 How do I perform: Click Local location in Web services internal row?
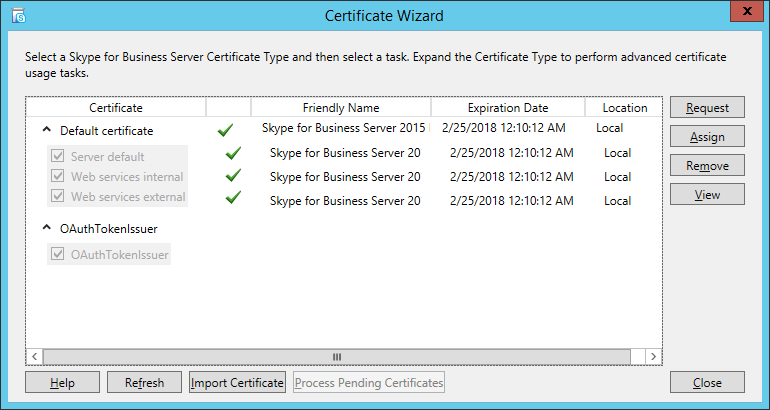click(618, 176)
